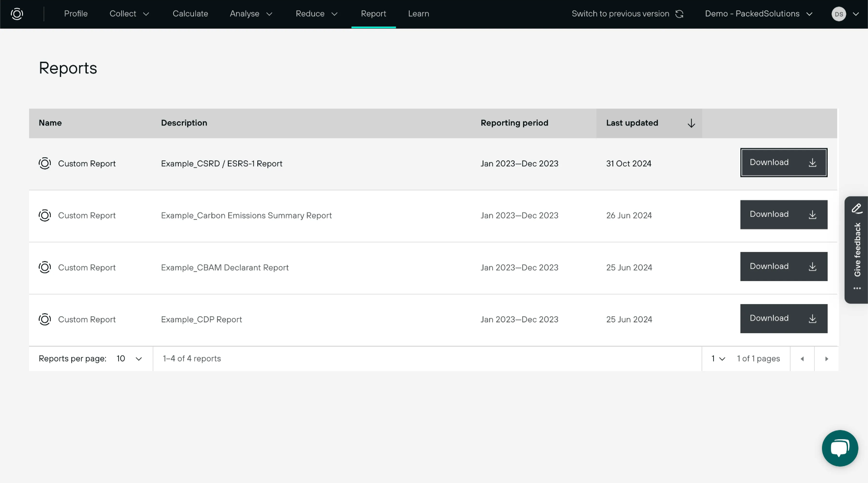
Task: Expand the Analyse navigation dropdown
Action: (x=251, y=13)
